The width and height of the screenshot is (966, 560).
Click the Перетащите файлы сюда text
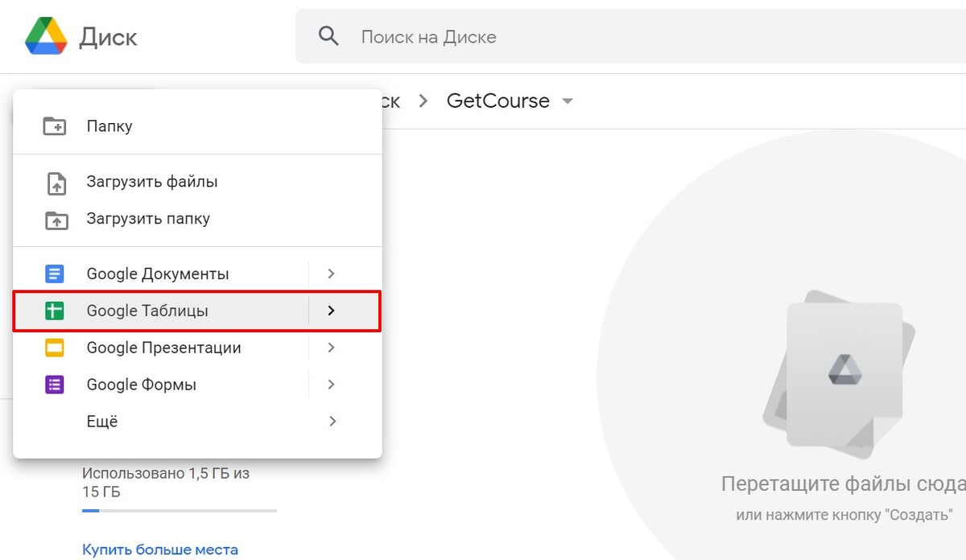[843, 484]
